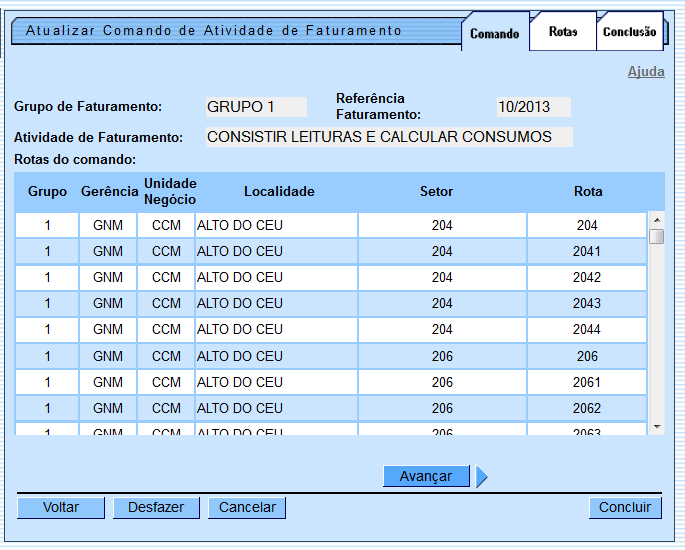Select the row with Rota 2044

(x=330, y=330)
